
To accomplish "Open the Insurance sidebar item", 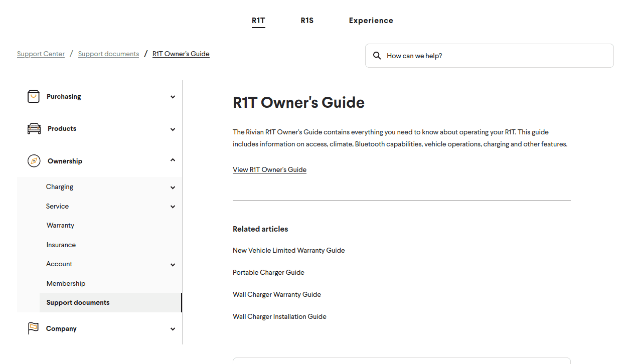I will 61,245.
